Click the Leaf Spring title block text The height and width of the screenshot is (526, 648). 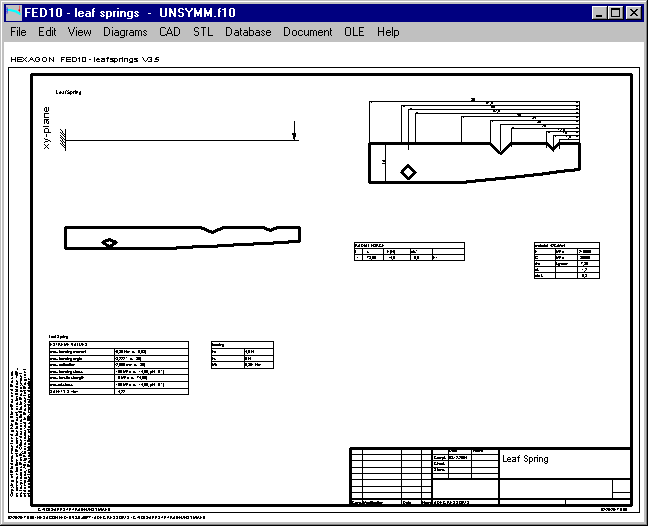525,460
